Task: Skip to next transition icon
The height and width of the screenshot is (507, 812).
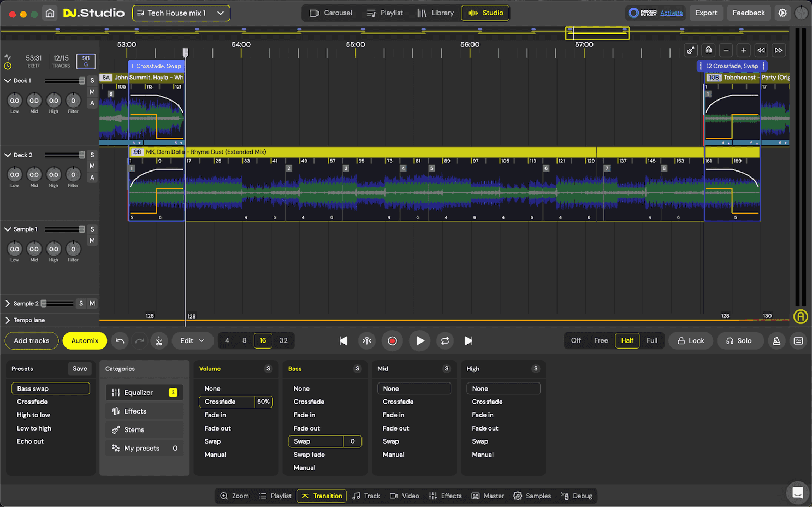Action: [469, 341]
